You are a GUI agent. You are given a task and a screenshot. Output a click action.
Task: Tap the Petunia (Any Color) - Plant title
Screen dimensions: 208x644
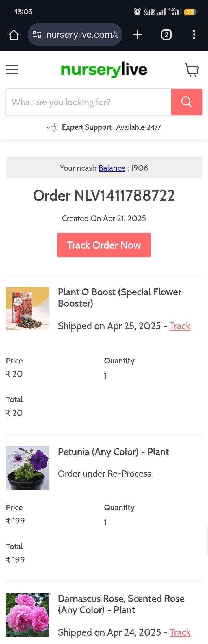pos(113,452)
